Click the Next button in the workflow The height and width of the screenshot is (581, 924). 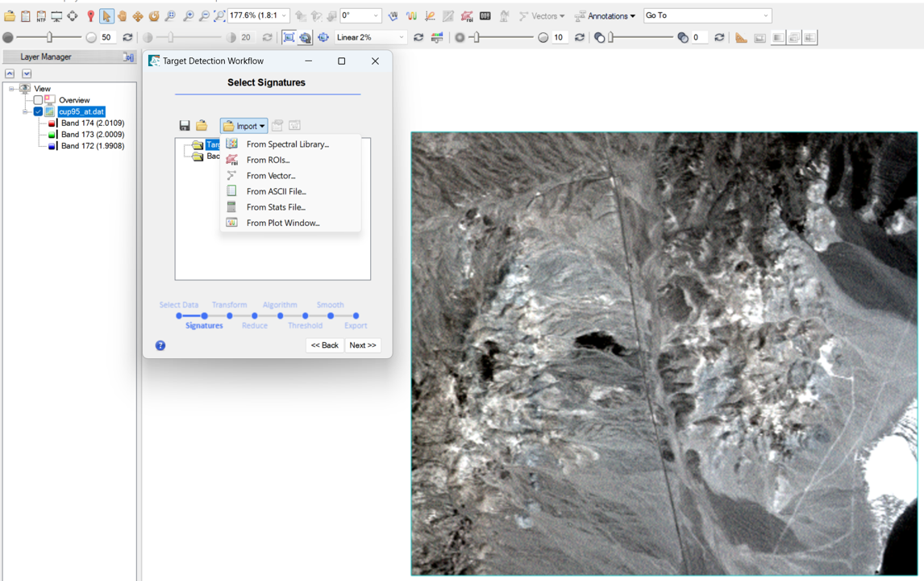(363, 345)
